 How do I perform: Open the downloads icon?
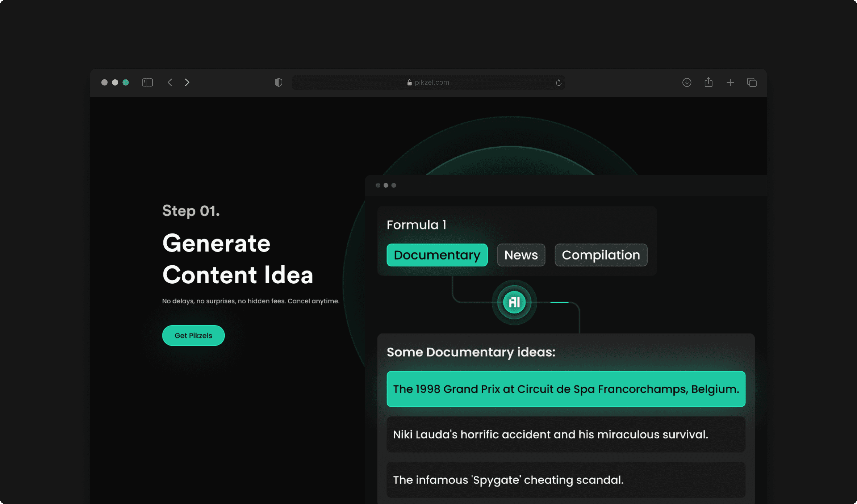click(687, 83)
